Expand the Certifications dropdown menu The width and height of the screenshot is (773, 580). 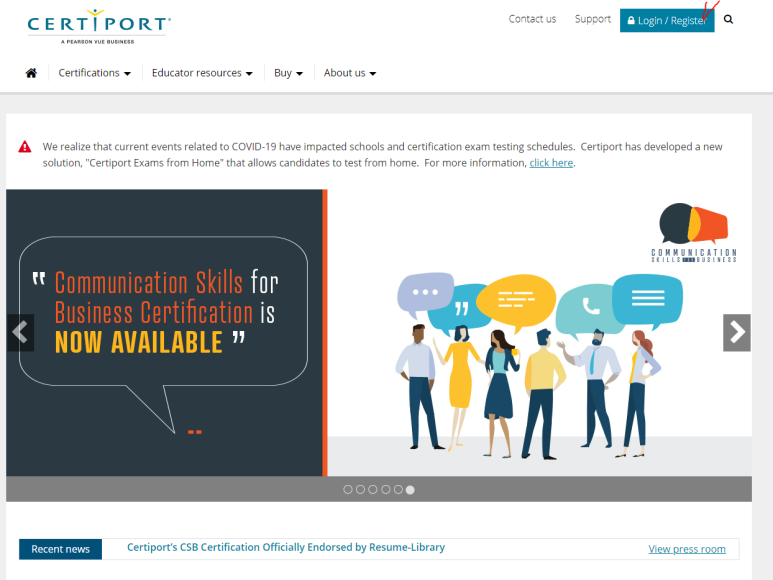(x=95, y=73)
